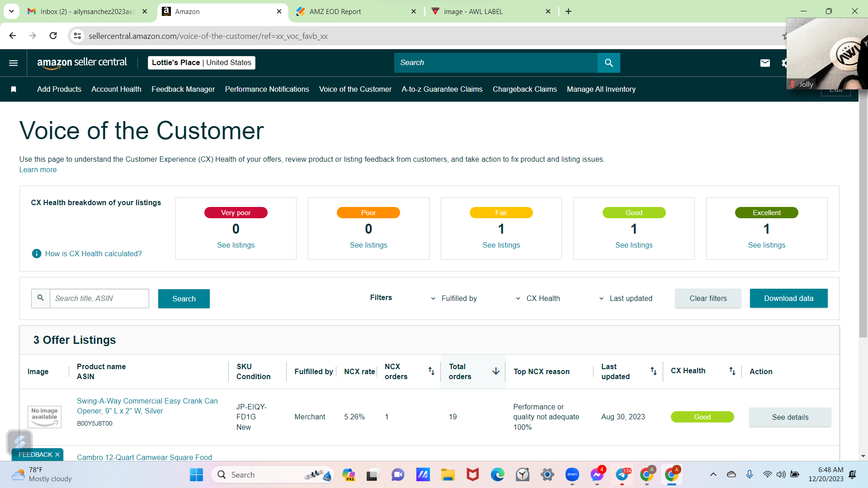The width and height of the screenshot is (868, 488).
Task: Click the Learn more link
Action: (38, 170)
